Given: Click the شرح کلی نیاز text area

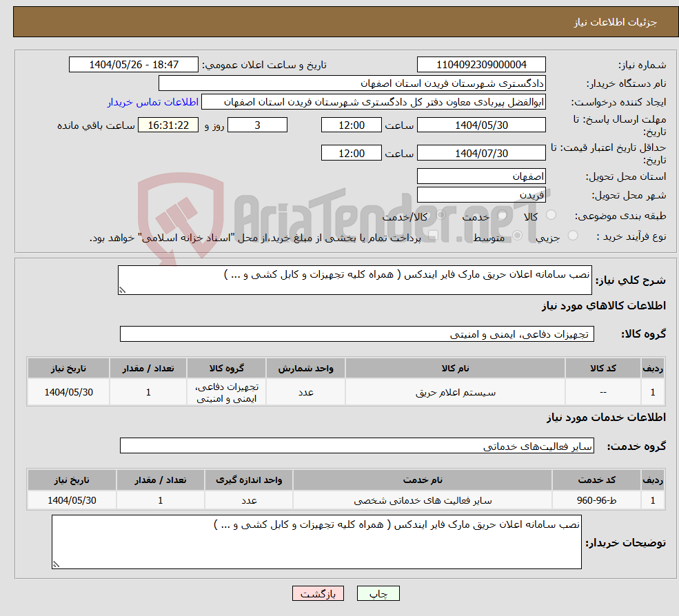Looking at the screenshot, I should click(x=354, y=280).
